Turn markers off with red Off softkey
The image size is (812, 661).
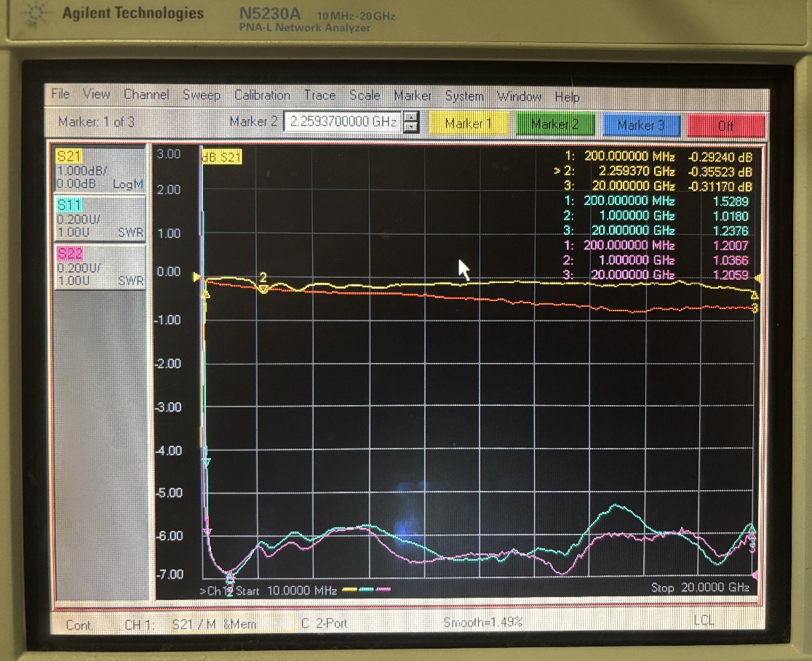tap(725, 124)
